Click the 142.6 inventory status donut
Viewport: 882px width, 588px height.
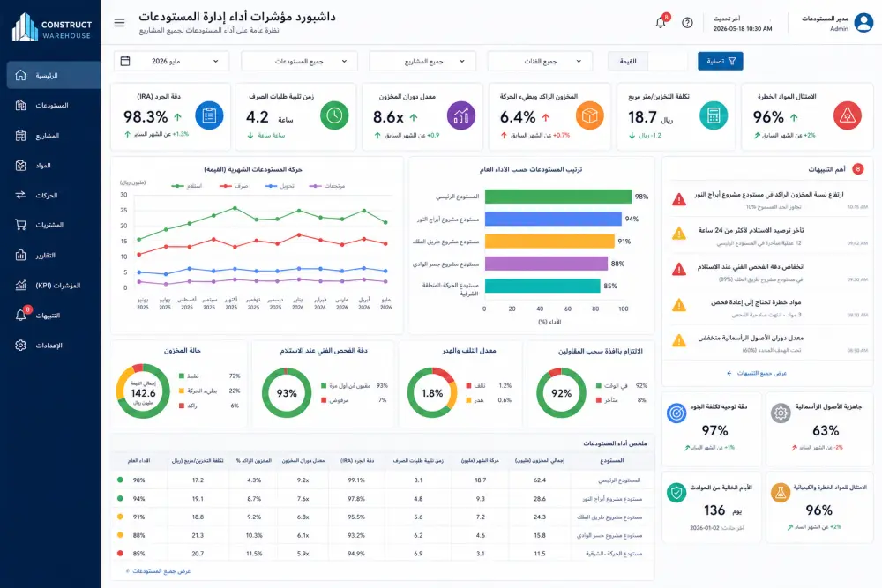pyautogui.click(x=143, y=391)
